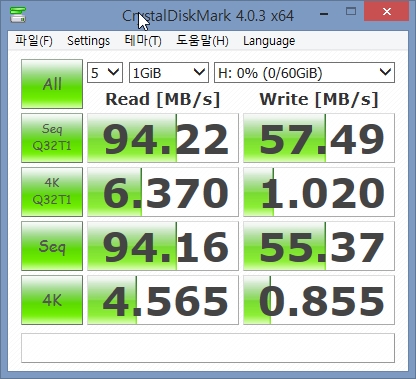Start the plain 4K benchmark

(52, 300)
